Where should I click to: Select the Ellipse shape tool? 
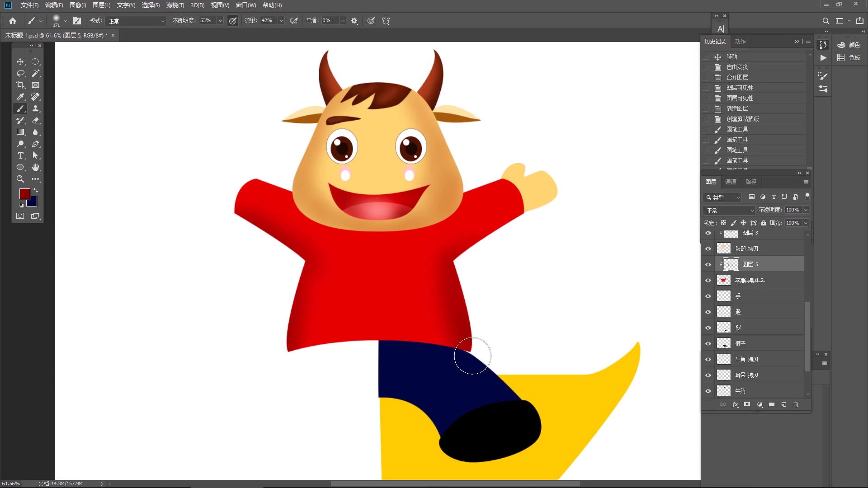20,167
